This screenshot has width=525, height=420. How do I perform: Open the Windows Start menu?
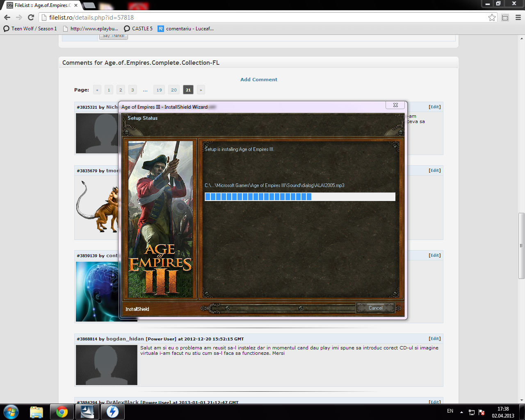click(x=11, y=412)
